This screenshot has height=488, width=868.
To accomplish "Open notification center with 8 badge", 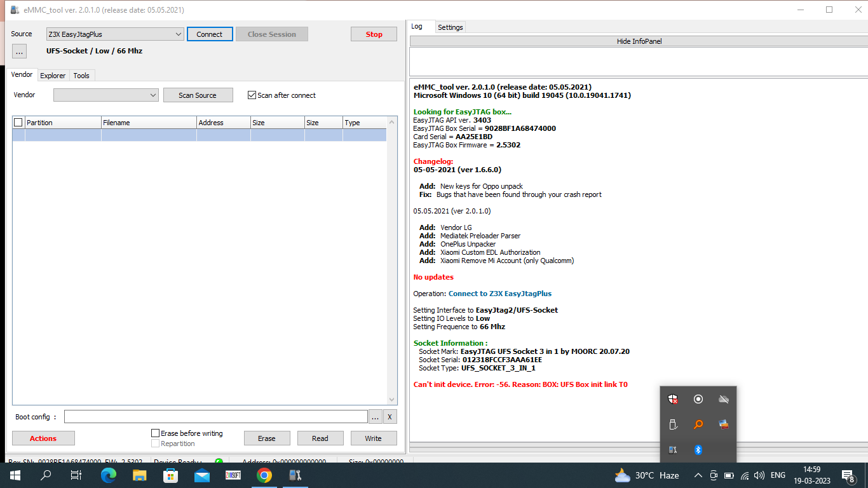I will (847, 475).
